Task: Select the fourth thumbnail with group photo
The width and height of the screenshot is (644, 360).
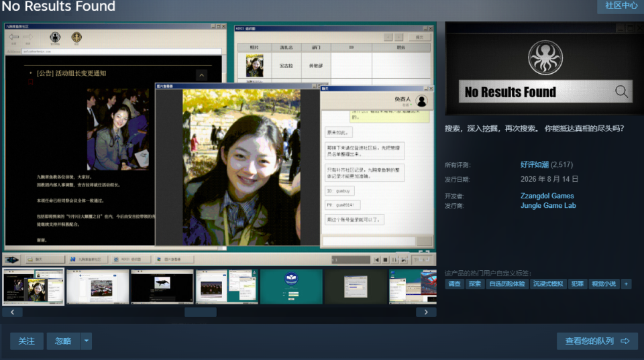Action: pos(227,286)
